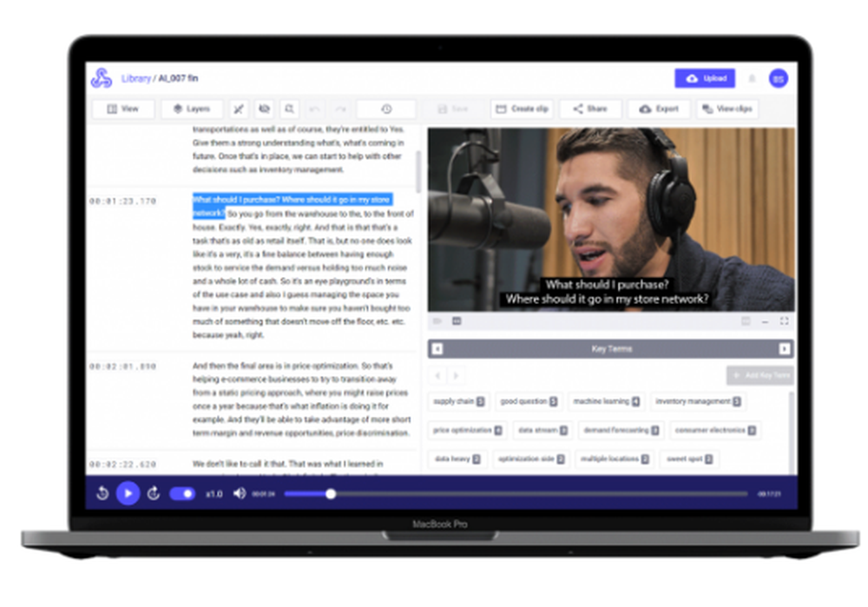Click the redo arrow
The width and height of the screenshot is (868, 607).
point(340,109)
